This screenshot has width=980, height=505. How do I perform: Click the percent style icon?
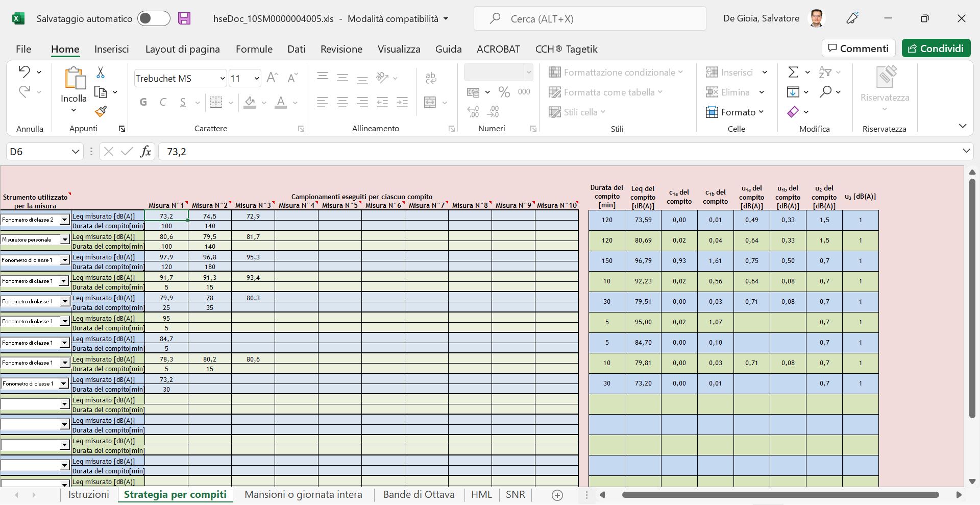504,92
